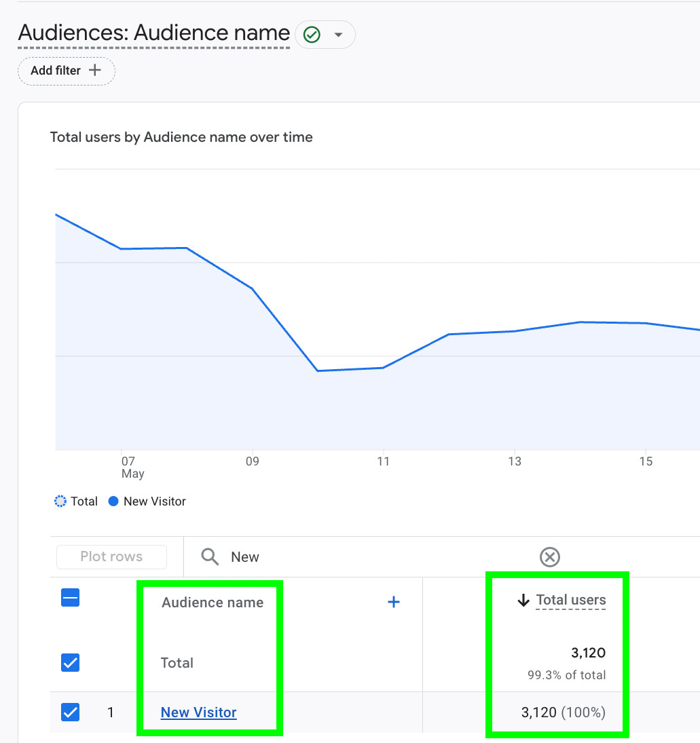
Task: Click the Audience name column header
Action: click(x=213, y=603)
